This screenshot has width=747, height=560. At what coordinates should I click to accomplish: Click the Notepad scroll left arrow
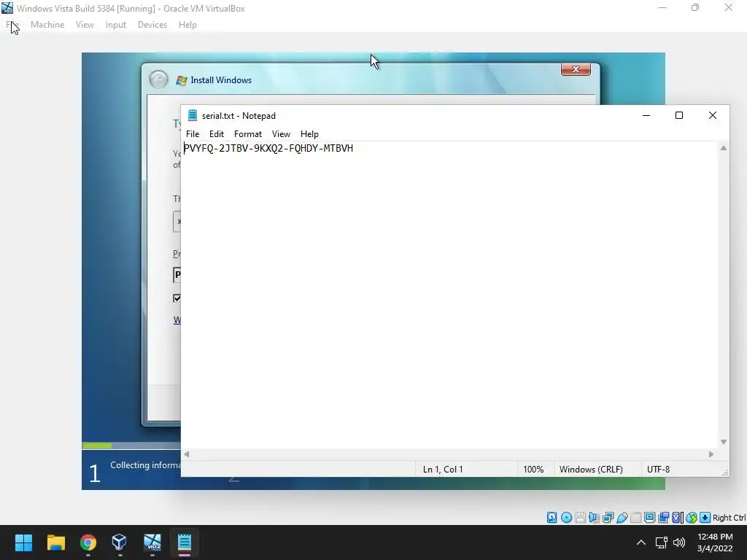187,454
